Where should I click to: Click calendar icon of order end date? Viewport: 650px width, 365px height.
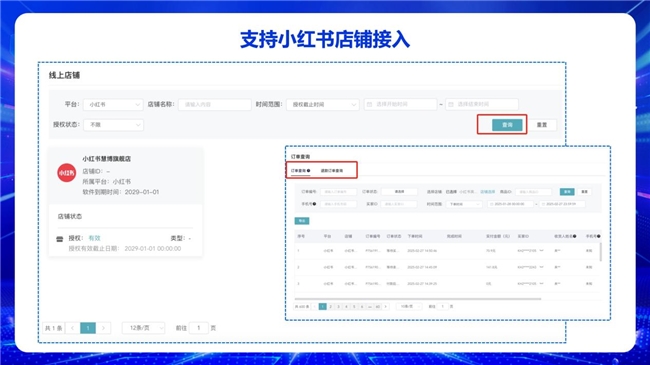(543, 204)
